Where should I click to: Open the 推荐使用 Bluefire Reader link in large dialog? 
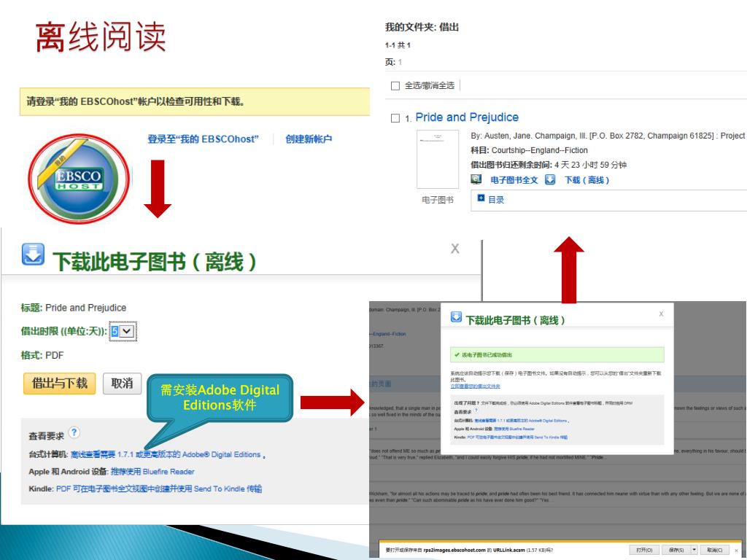pos(152,472)
